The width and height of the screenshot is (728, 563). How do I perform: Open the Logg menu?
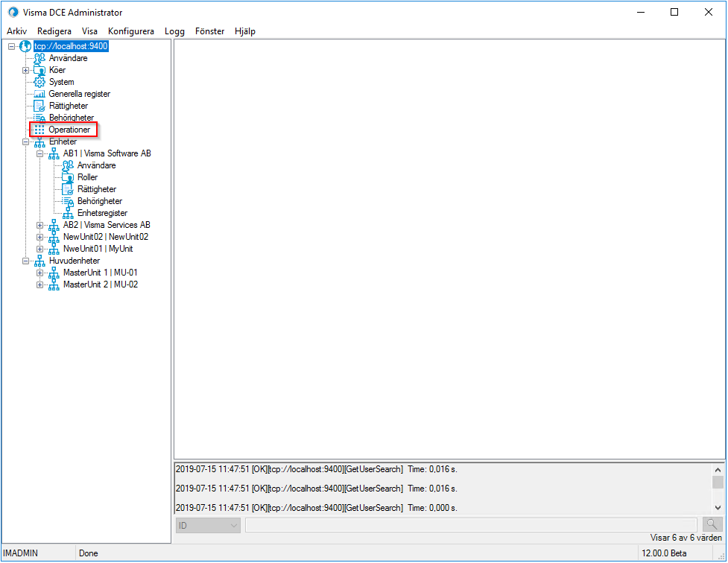click(x=174, y=31)
